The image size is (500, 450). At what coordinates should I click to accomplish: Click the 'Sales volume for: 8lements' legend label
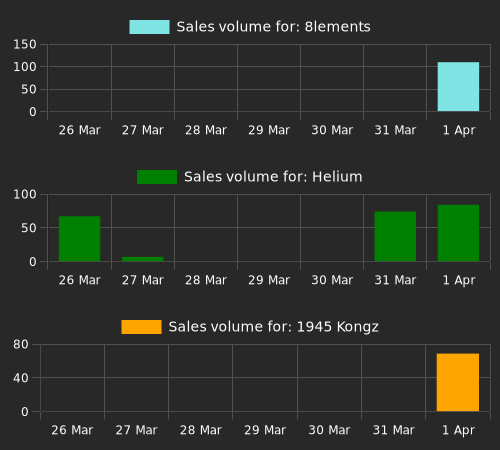[273, 27]
